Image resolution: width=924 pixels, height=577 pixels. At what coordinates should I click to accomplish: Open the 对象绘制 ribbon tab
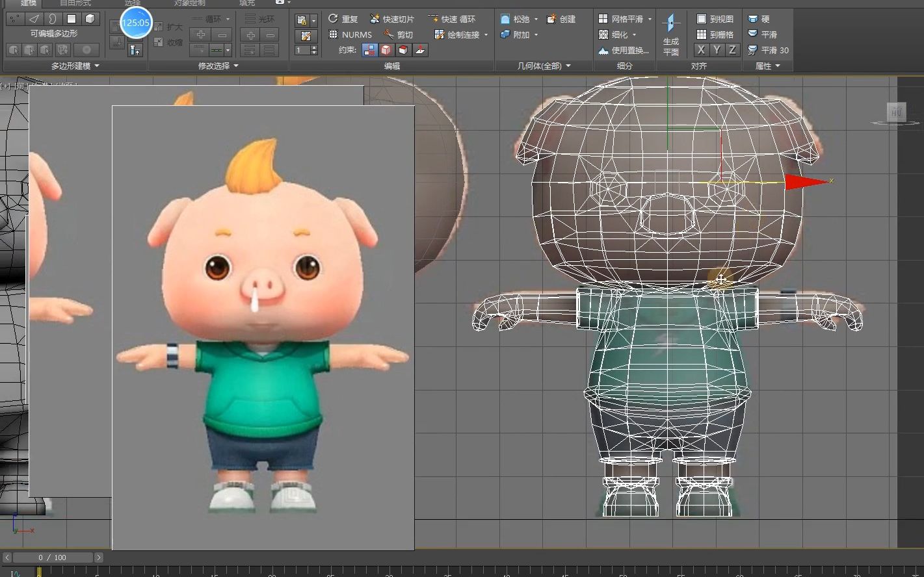189,3
